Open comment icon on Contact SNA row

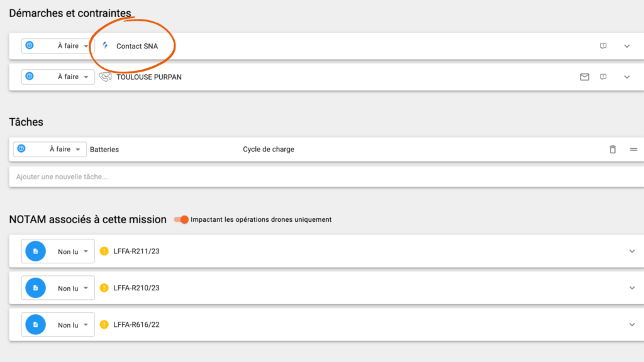[603, 46]
